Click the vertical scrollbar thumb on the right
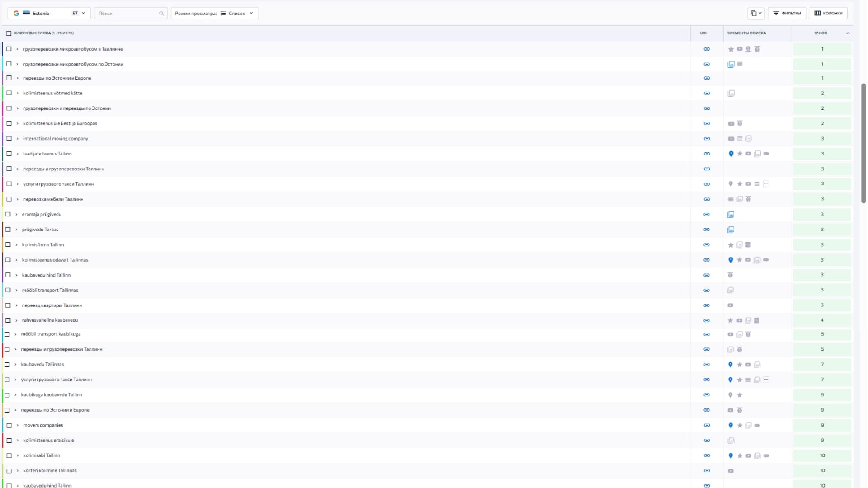This screenshot has height=488, width=868. [x=863, y=142]
